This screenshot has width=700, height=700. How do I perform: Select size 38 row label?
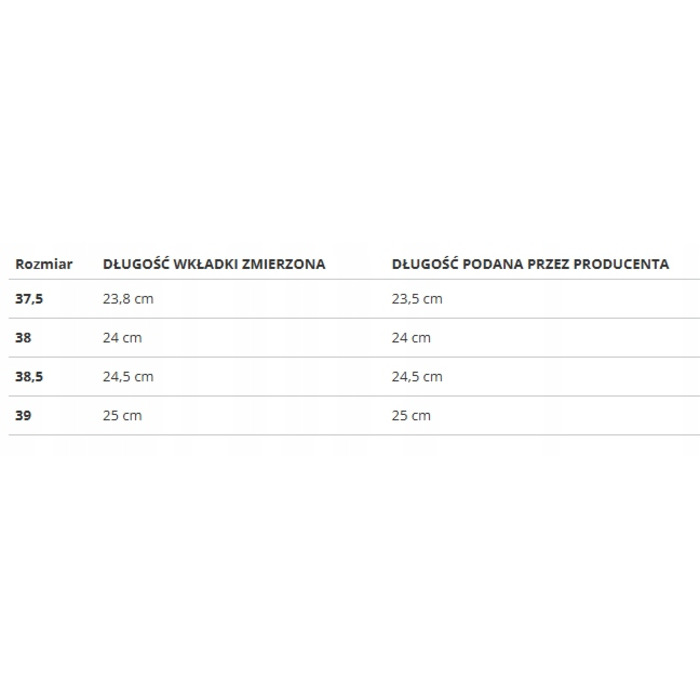point(23,338)
